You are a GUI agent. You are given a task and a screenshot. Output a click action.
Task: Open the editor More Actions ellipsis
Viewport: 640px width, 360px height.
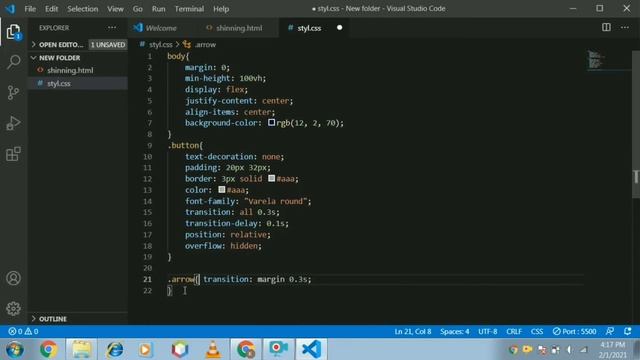tap(624, 27)
